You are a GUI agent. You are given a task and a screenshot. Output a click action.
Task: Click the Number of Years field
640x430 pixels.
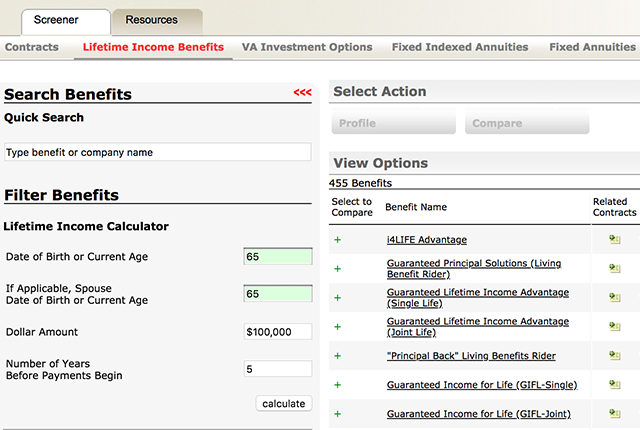278,369
